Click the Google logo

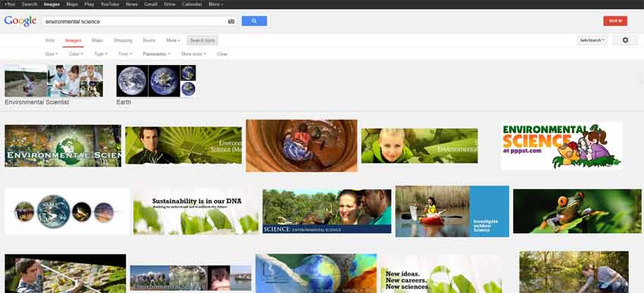tap(20, 21)
